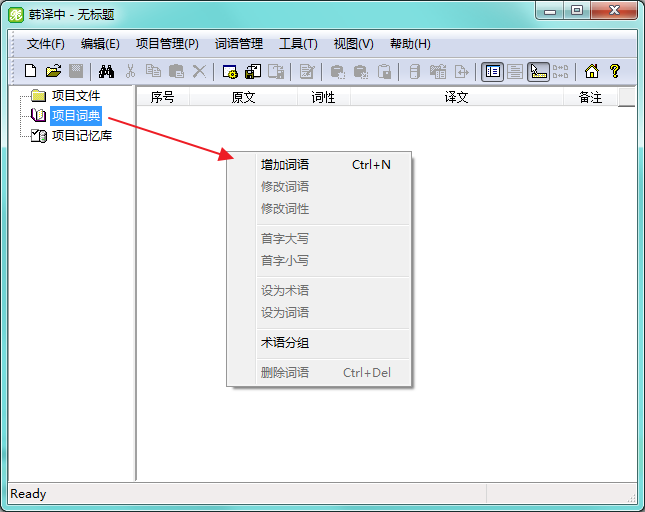Click the first grayed database icon
The image size is (645, 512).
click(338, 71)
